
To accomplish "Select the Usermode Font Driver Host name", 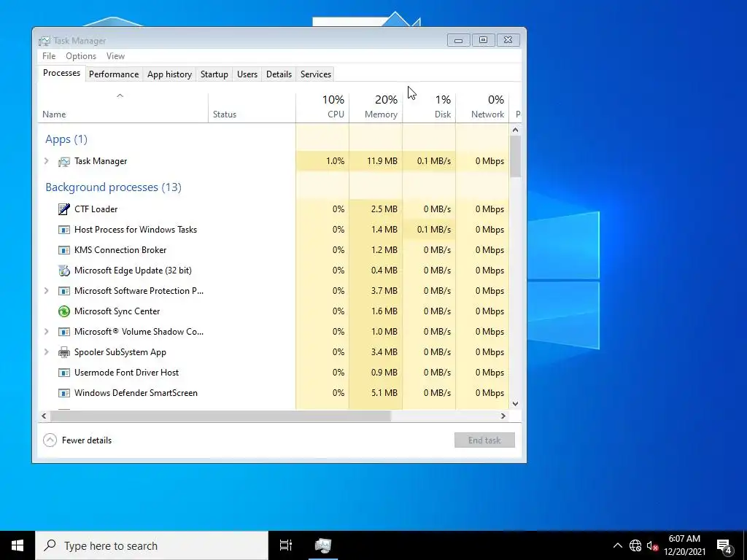I will tap(127, 373).
